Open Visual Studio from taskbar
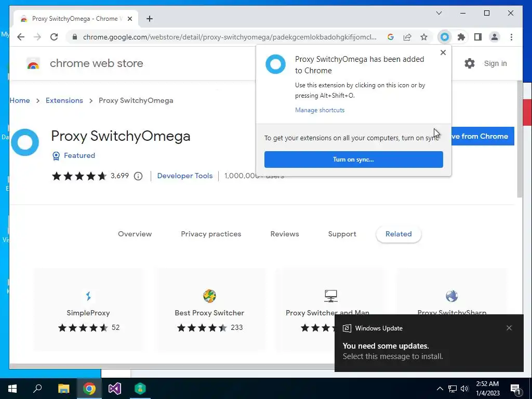The image size is (532, 399). click(x=115, y=389)
